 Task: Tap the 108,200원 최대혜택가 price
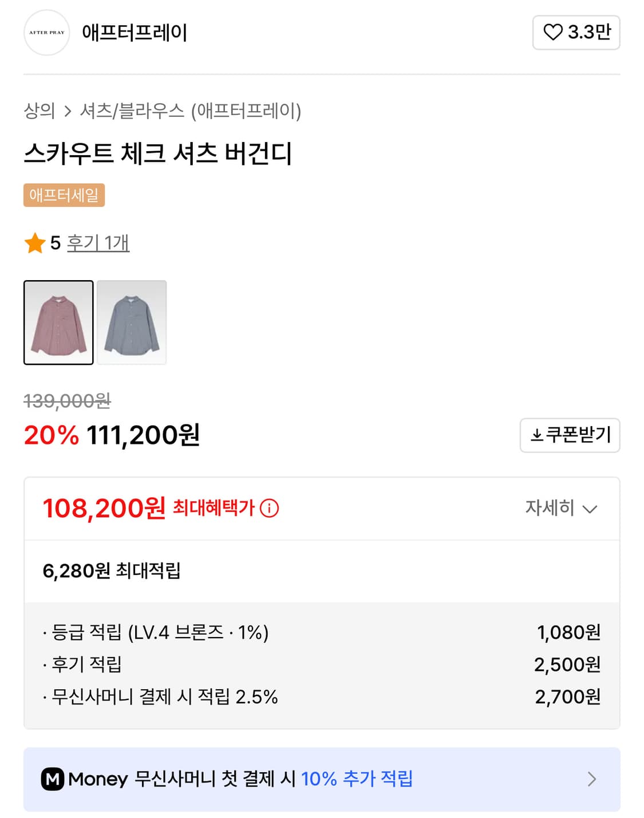[104, 508]
